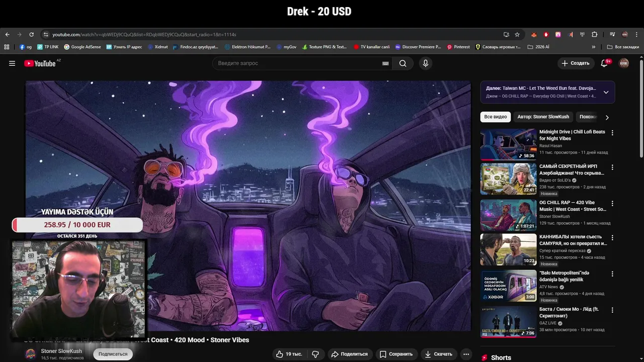Open the media control icon in toolbar
Image resolution: width=644 pixels, height=362 pixels.
pos(612,34)
